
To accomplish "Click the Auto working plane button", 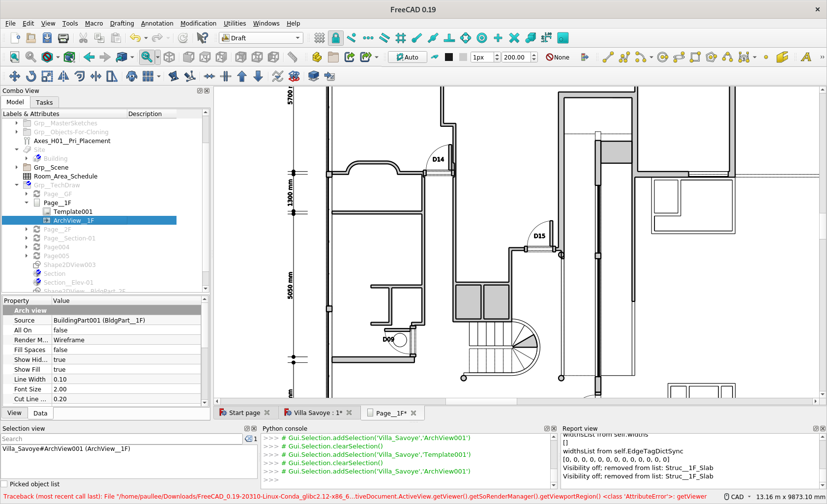I will click(x=407, y=57).
